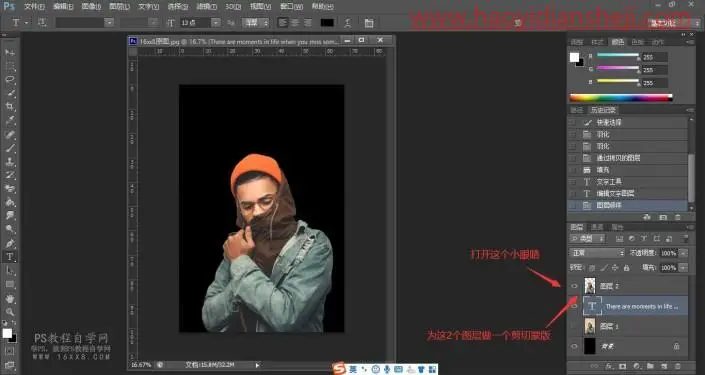Image resolution: width=705 pixels, height=375 pixels.
Task: Select the Healing Brush tool
Action: click(10, 134)
